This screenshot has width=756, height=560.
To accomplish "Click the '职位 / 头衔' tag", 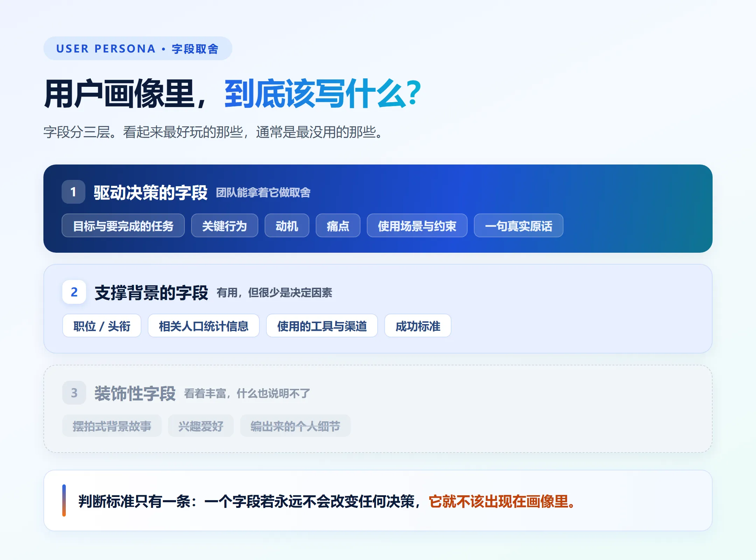I will coord(102,326).
